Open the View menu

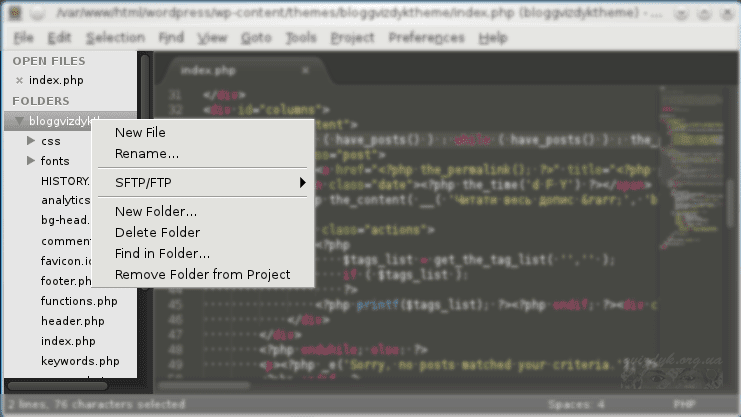pos(212,37)
